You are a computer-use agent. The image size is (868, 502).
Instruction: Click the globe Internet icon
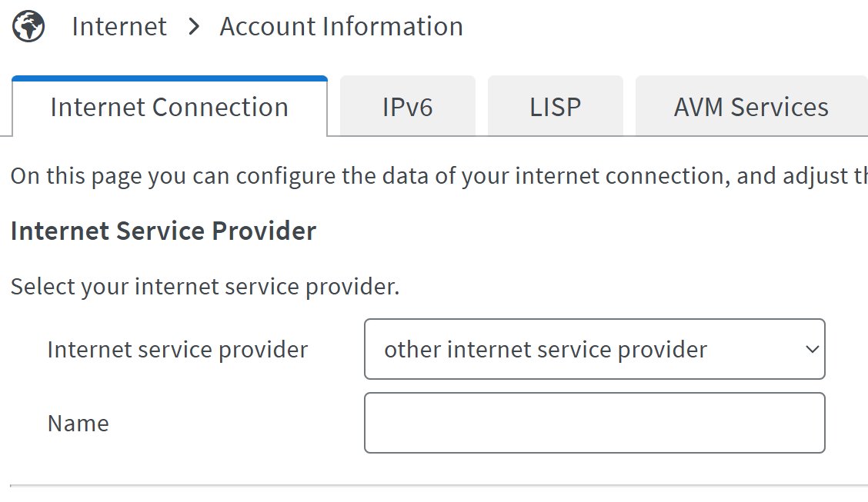pyautogui.click(x=28, y=26)
